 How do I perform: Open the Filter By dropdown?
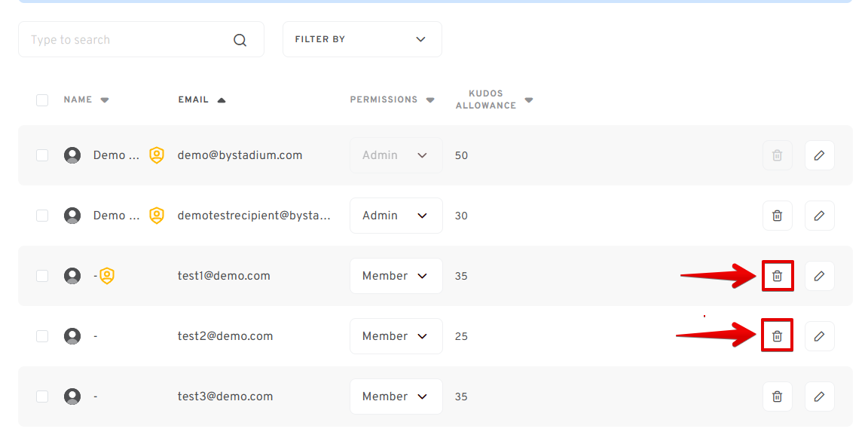pyautogui.click(x=362, y=39)
